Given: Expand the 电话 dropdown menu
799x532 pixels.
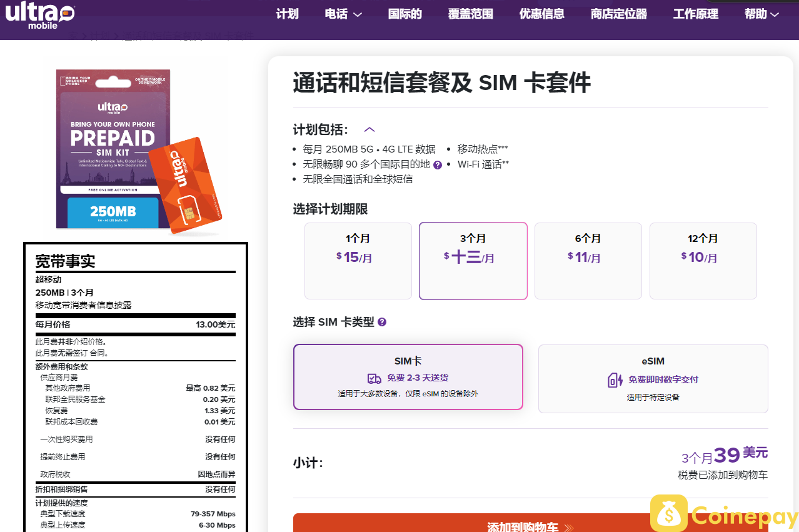Looking at the screenshot, I should pos(343,14).
